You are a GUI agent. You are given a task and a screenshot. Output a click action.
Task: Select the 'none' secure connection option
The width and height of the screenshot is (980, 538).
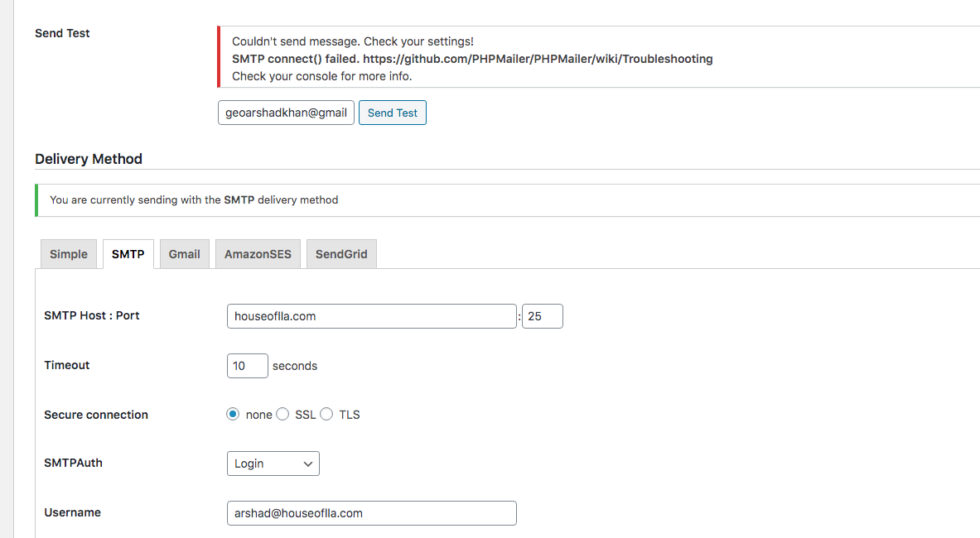(x=233, y=415)
